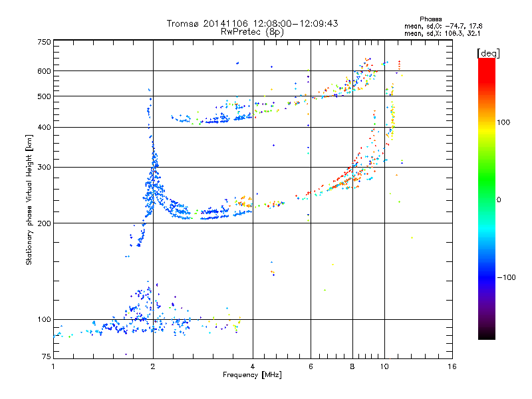Viewport: 532px width, 399px height.
Task: Click the plot title 'Tromsø 20141106 12:08:00-12:09:43'
Action: click(252, 23)
